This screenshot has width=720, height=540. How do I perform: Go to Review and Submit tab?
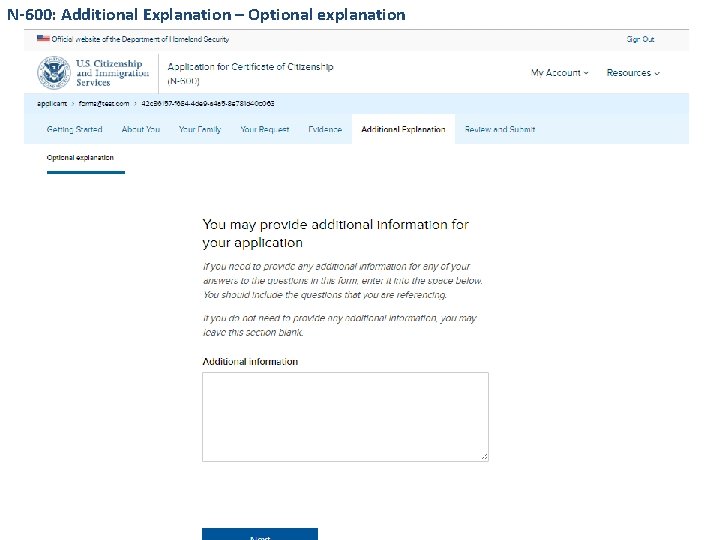click(x=500, y=129)
